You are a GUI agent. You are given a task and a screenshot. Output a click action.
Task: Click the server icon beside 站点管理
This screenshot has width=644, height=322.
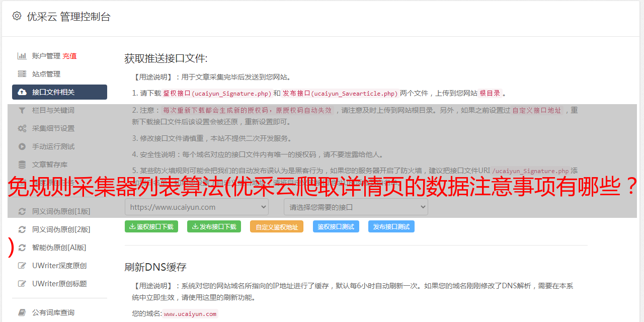[22, 74]
